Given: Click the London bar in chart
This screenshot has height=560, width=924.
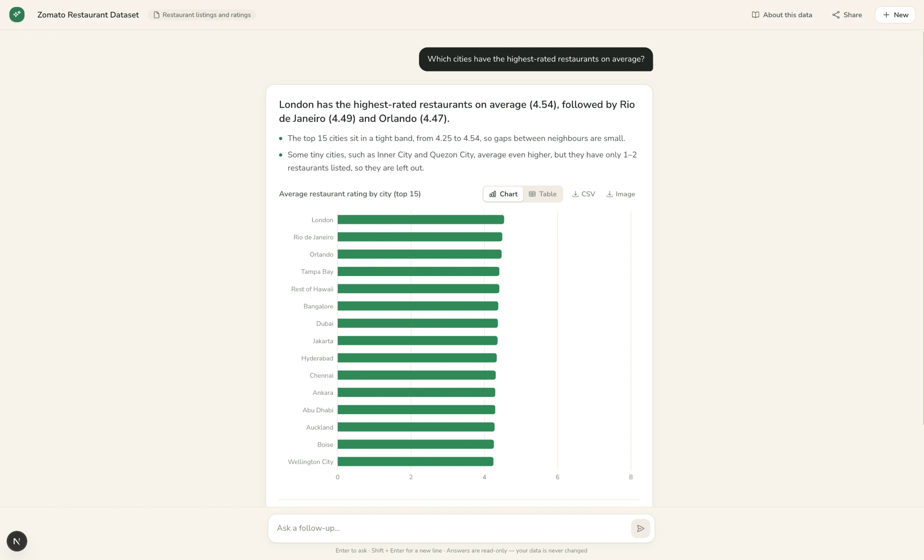Looking at the screenshot, I should point(421,220).
